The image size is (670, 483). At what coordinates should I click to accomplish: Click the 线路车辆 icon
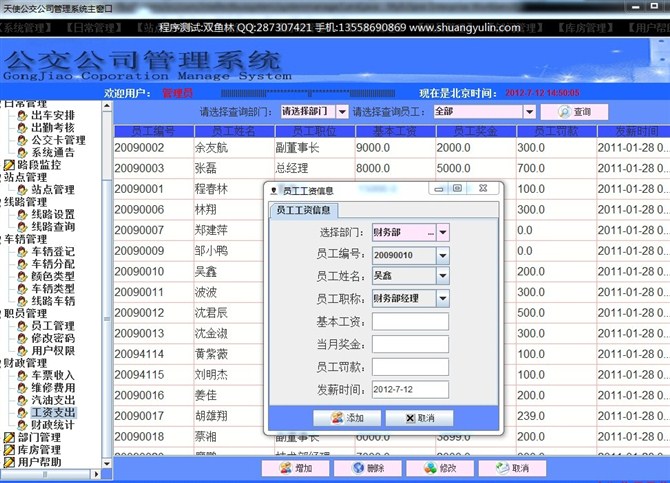point(23,301)
